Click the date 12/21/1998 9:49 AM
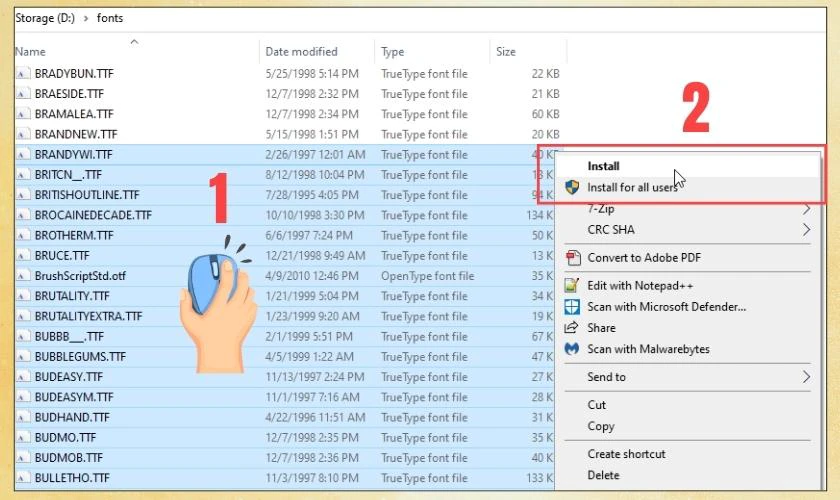The width and height of the screenshot is (840, 500). [x=315, y=256]
